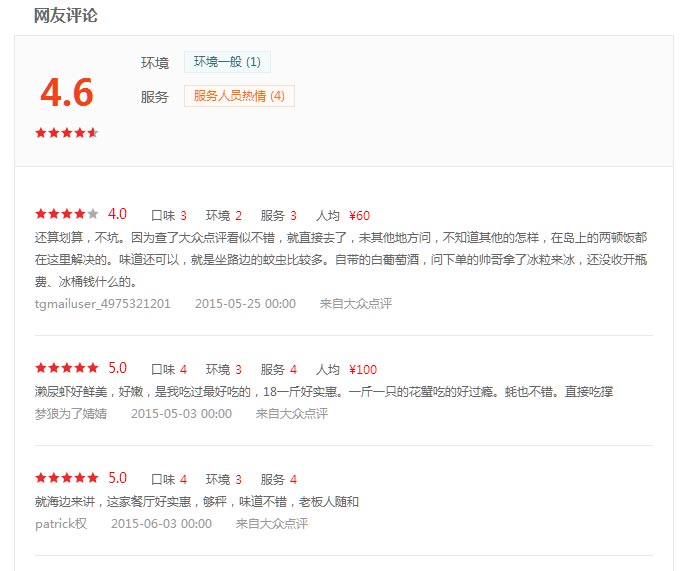This screenshot has width=688, height=571.
Task: Click 来自大众点评 in patrick权 review
Action: (x=272, y=524)
